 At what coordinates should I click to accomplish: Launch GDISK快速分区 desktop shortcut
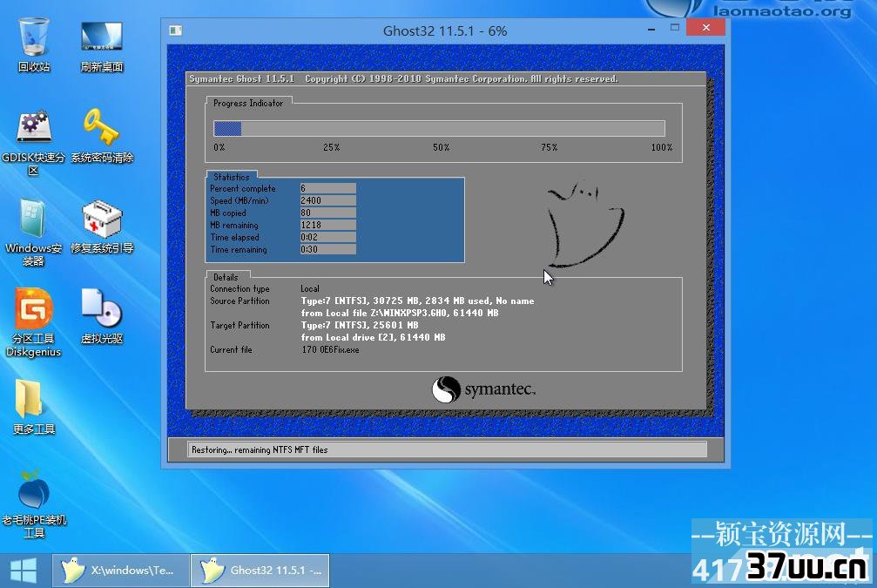coord(34,142)
